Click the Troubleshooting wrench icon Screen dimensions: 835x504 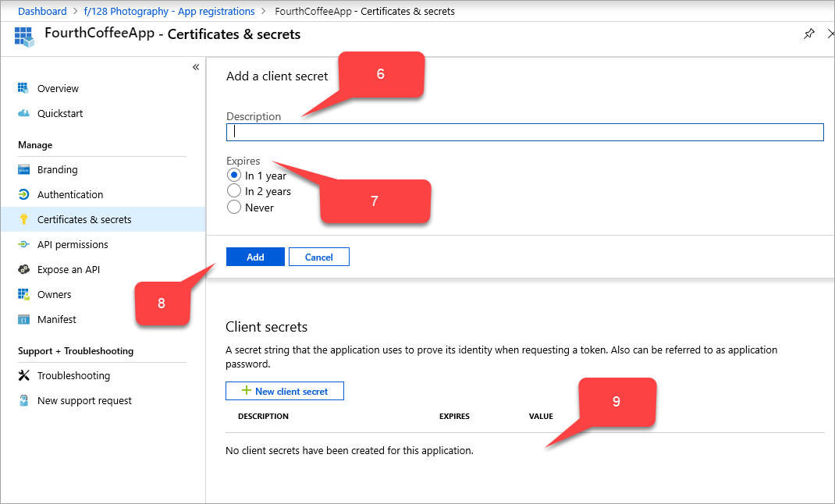25,375
